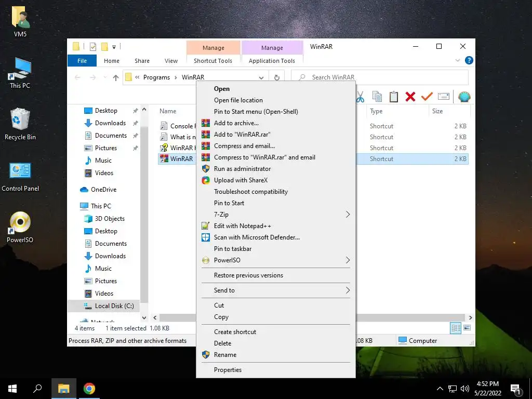Click the taskbar search magnifier

(x=37, y=389)
